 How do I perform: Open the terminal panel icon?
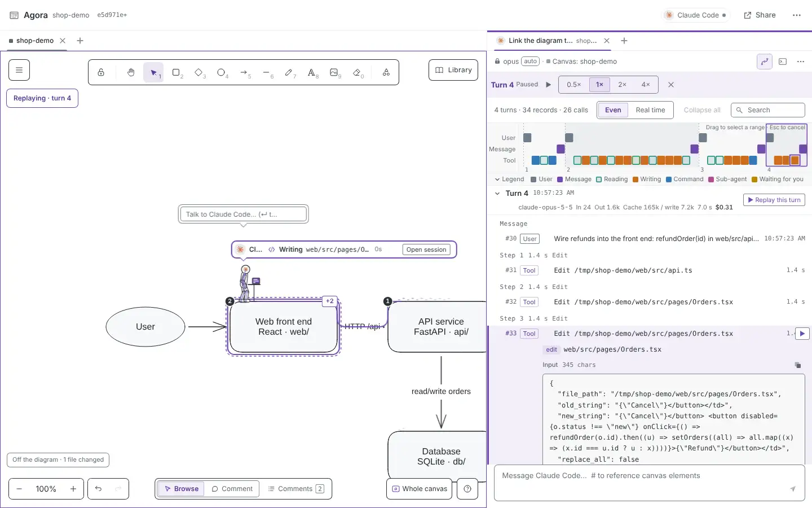click(x=783, y=62)
